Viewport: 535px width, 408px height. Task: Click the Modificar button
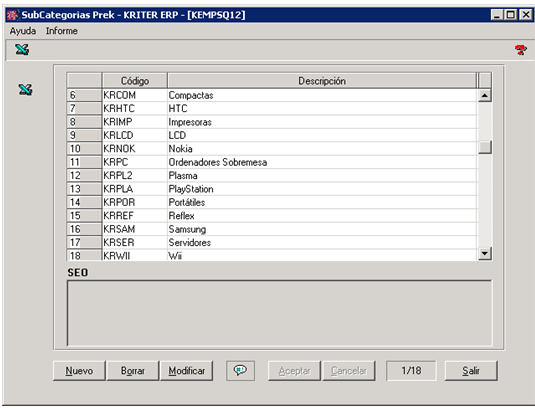pyautogui.click(x=187, y=370)
